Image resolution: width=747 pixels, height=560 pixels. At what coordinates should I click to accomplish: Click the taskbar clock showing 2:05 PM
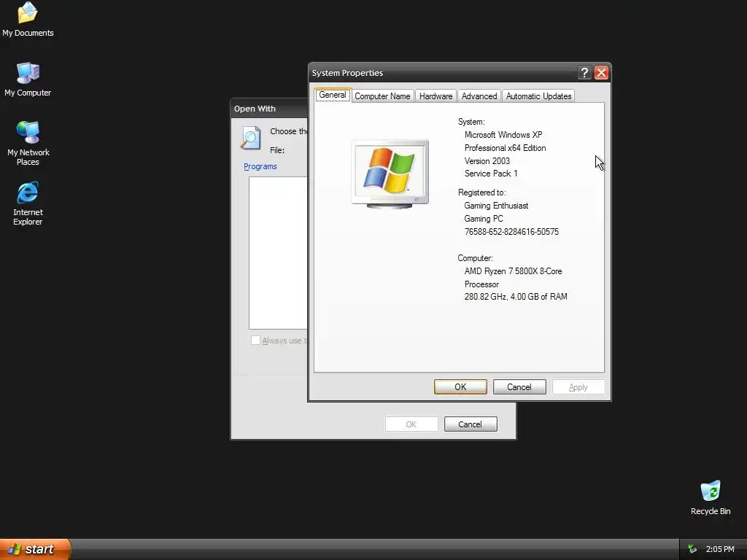tap(720, 549)
